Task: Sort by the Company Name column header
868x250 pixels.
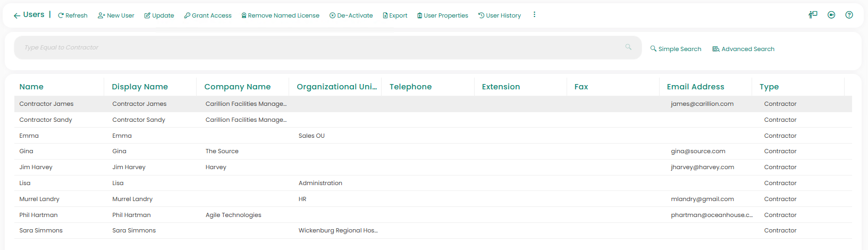Action: [237, 87]
